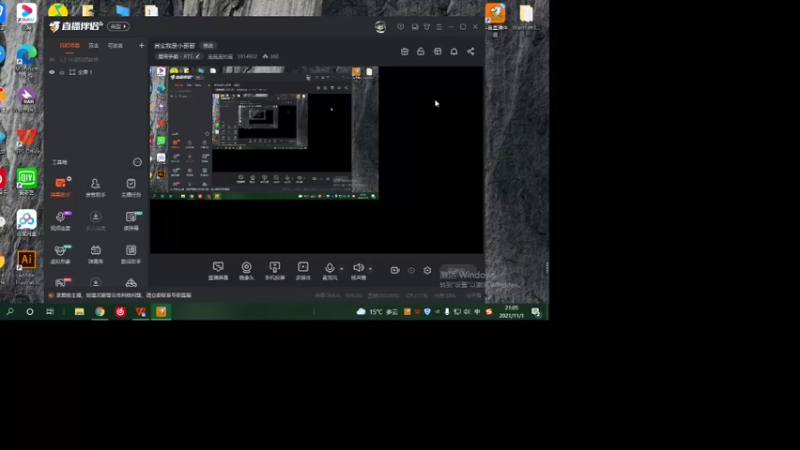Open the danmaku show TV-shaped tool
800x450 pixels.
pyautogui.click(x=95, y=254)
